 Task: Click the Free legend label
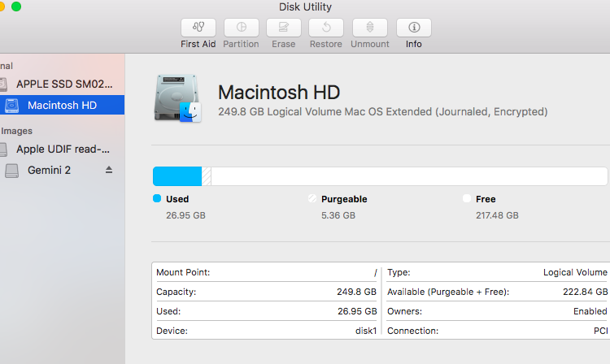coord(486,199)
